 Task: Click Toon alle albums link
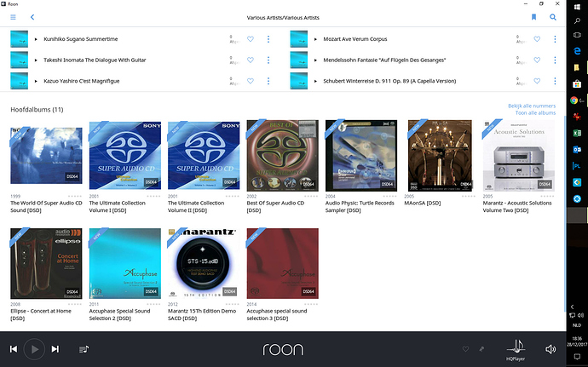click(x=535, y=113)
